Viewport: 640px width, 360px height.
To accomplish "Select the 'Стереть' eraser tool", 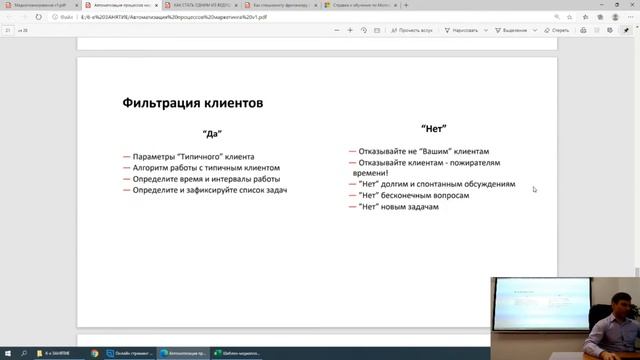I will point(557,30).
